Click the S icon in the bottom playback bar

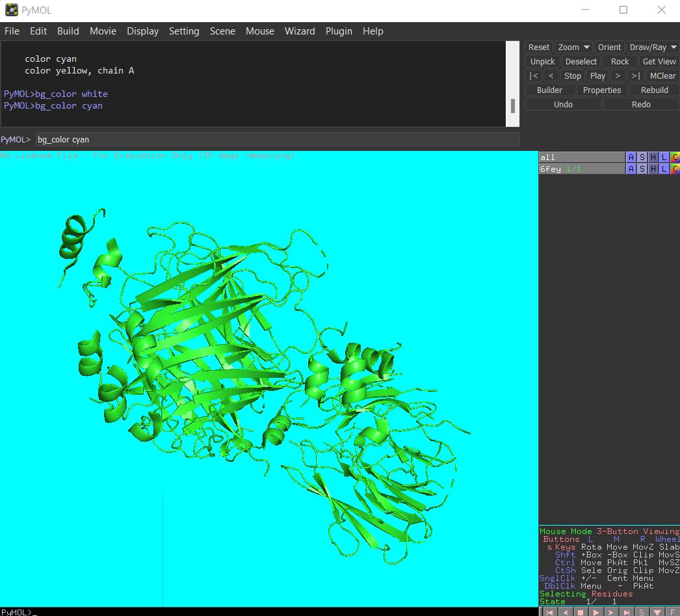[642, 612]
